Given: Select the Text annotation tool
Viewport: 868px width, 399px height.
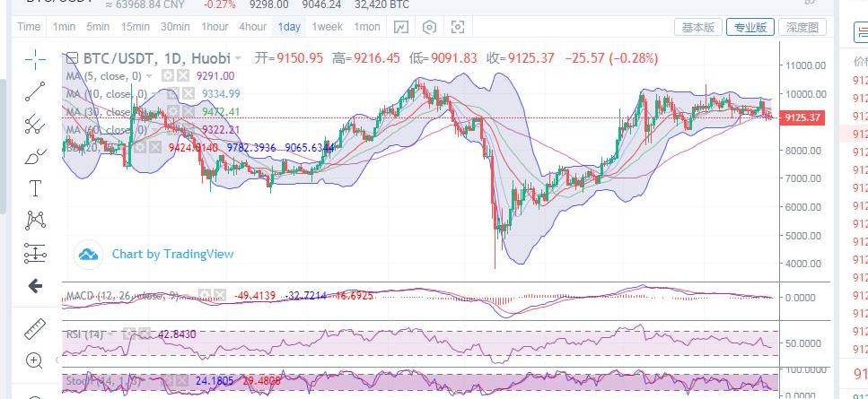Looking at the screenshot, I should 35,188.
